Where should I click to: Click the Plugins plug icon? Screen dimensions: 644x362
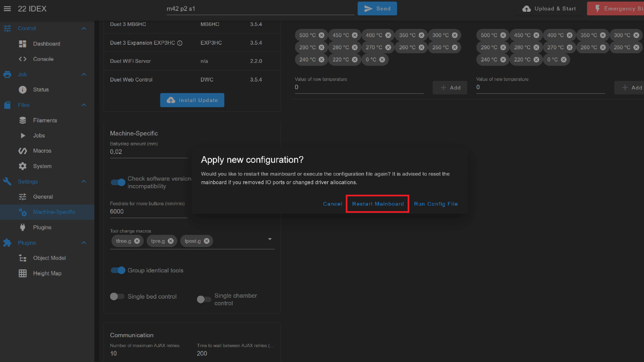pyautogui.click(x=23, y=227)
